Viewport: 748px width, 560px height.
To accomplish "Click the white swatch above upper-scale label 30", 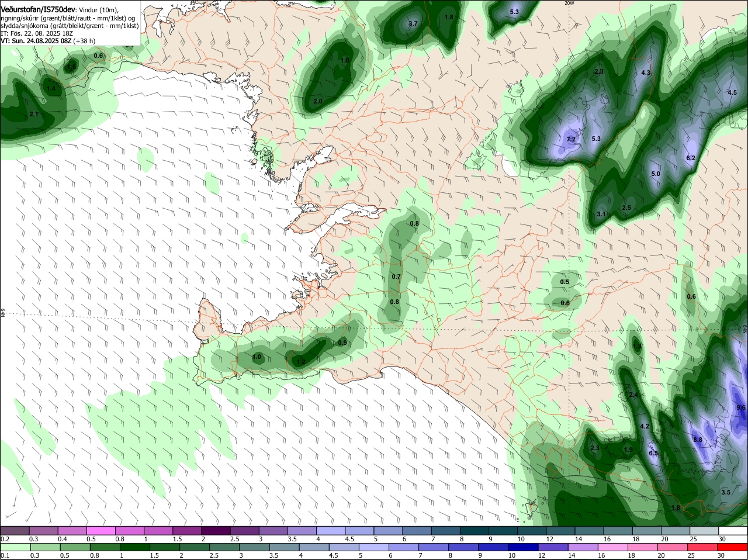I will point(733,530).
